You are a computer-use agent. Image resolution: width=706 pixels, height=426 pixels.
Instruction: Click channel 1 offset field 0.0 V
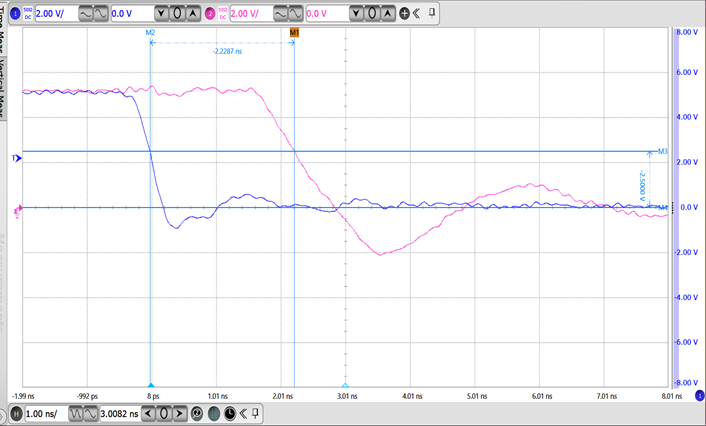[x=131, y=14]
